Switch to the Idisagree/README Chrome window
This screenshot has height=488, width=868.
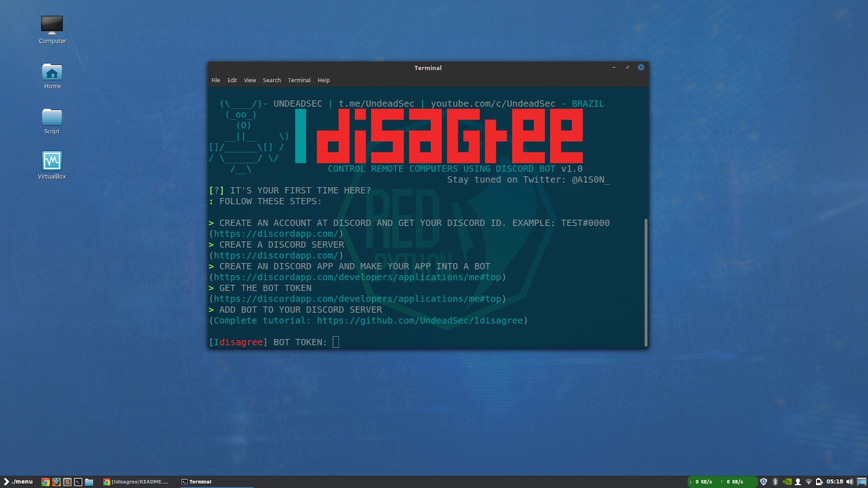point(136,481)
